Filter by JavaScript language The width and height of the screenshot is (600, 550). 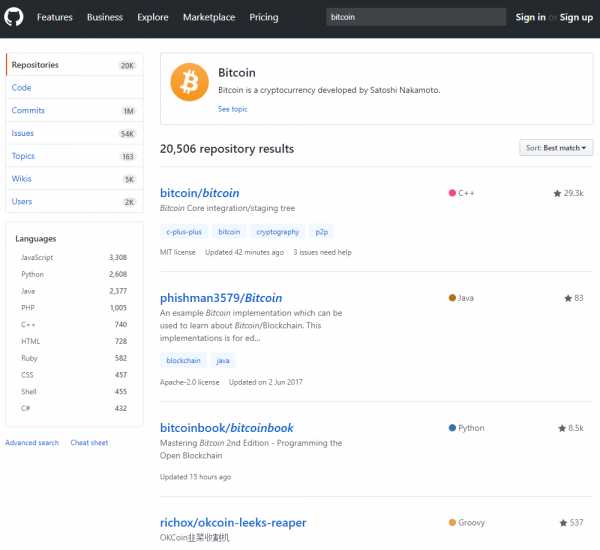click(74, 258)
